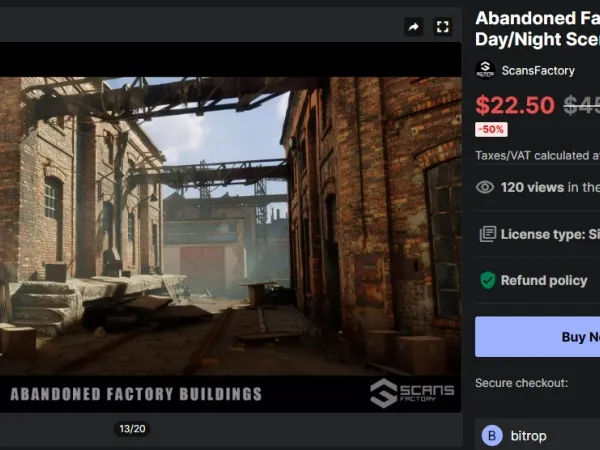The image size is (600, 450).
Task: Click the bitrop username text
Action: (x=528, y=436)
